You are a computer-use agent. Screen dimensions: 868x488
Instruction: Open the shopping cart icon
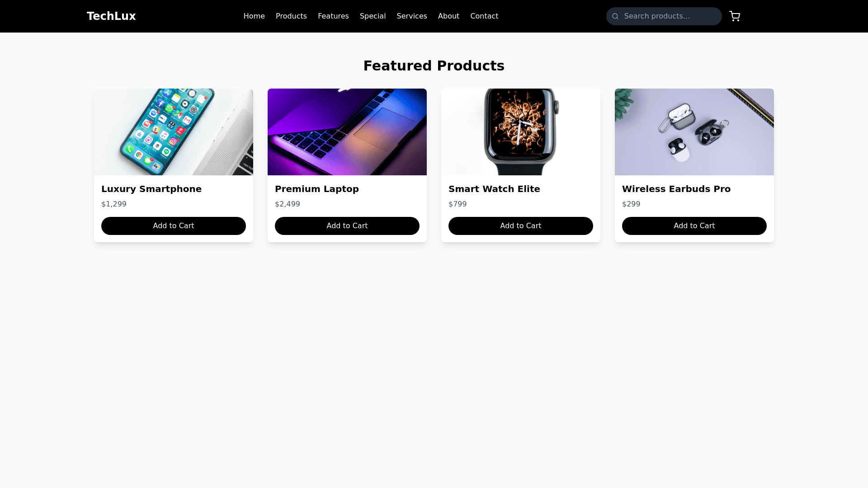point(735,16)
